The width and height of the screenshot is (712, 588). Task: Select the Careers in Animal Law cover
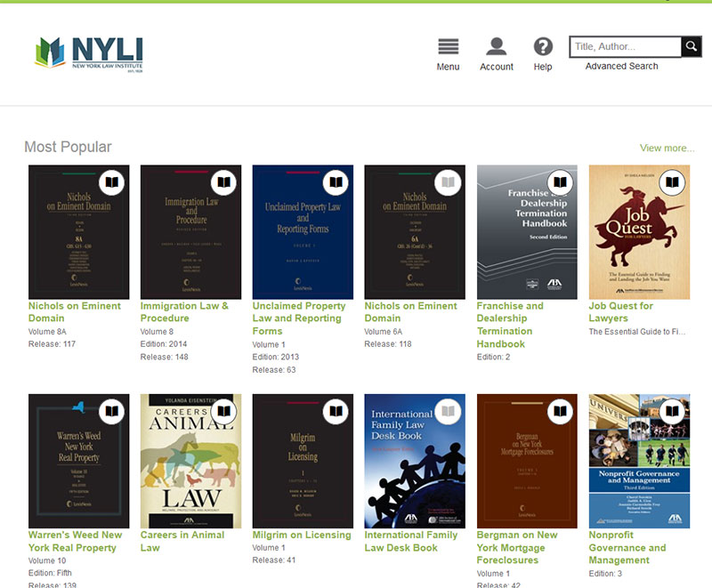point(190,461)
